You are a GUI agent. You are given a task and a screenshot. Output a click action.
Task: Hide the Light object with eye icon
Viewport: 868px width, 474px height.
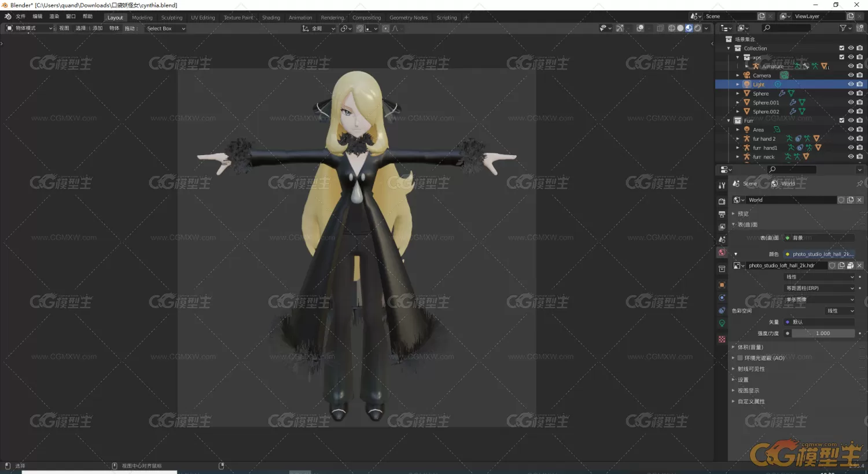(851, 84)
